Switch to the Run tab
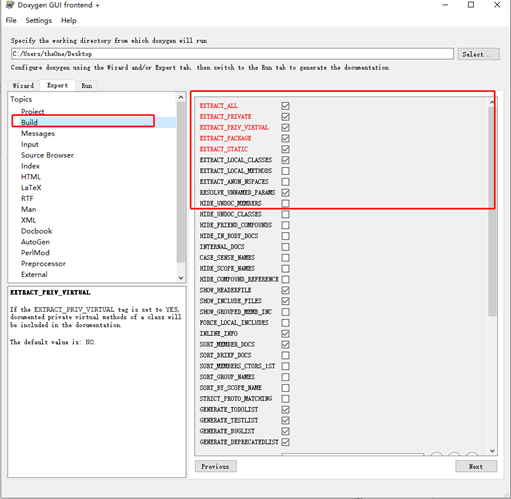 (87, 86)
